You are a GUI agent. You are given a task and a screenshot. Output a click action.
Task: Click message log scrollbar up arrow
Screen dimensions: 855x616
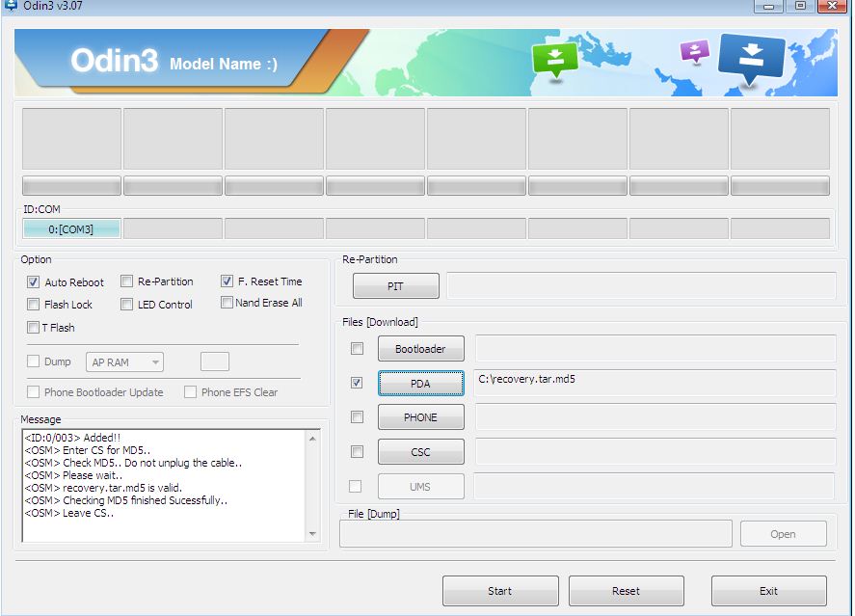(312, 439)
